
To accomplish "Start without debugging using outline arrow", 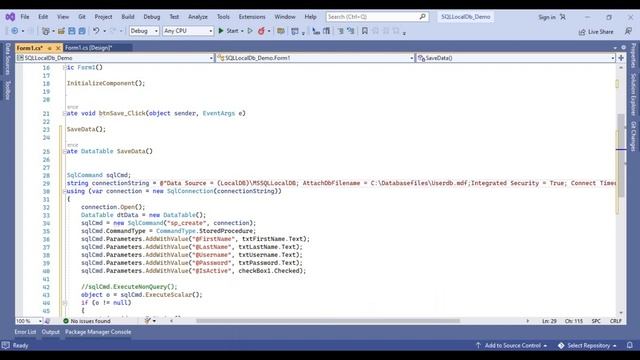I will [250, 31].
